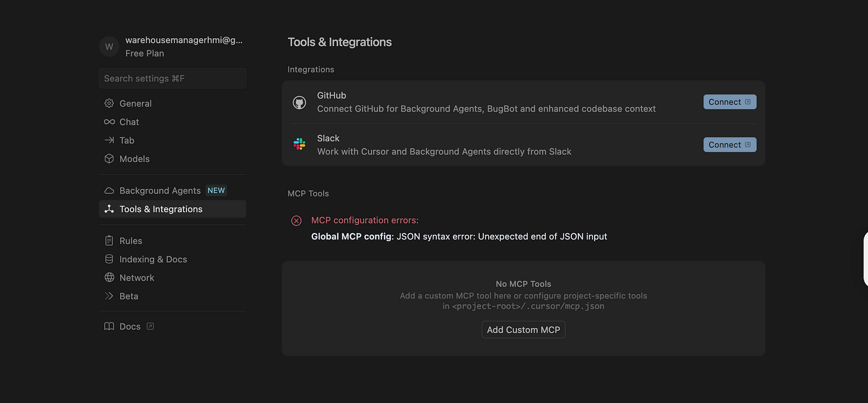Click the MCP configuration errors text
Screen dimensions: 868x403
pyautogui.click(x=365, y=220)
